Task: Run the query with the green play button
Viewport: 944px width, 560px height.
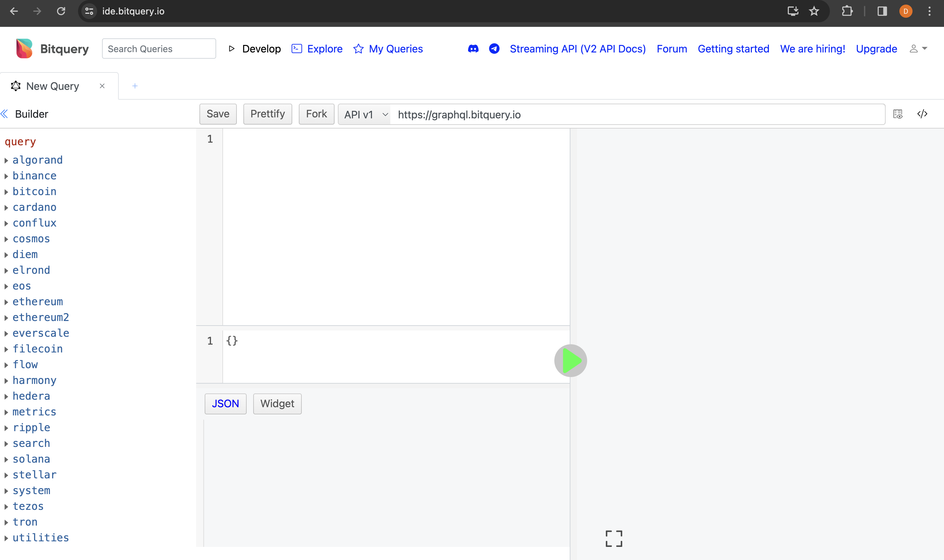Action: pyautogui.click(x=570, y=361)
